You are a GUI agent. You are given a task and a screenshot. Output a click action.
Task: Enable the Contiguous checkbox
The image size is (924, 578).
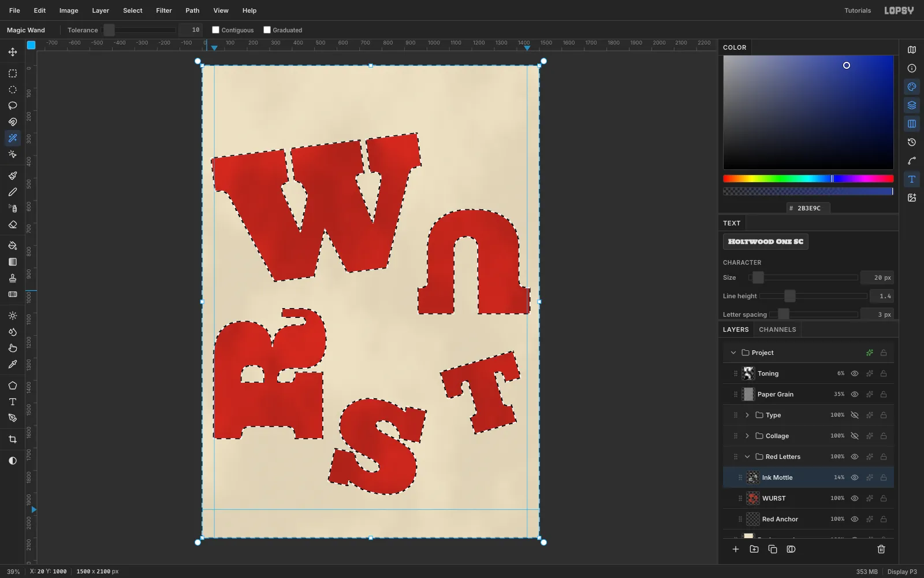(x=215, y=30)
